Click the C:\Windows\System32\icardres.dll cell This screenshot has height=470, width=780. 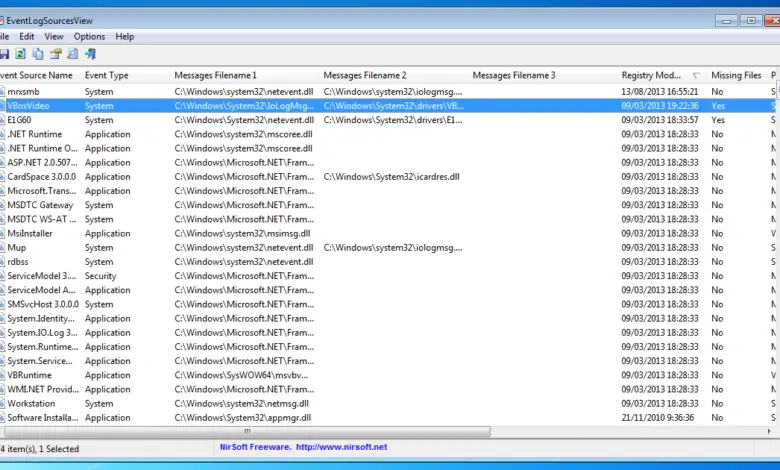click(x=391, y=177)
